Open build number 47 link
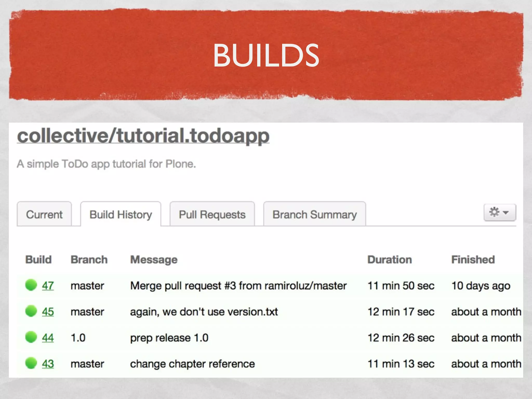This screenshot has height=399, width=532. (48, 286)
